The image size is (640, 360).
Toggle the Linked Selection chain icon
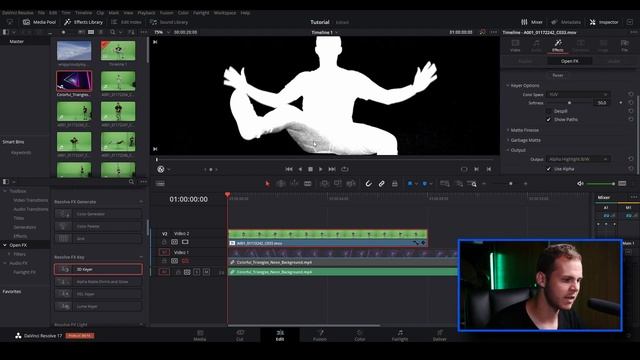coord(382,184)
